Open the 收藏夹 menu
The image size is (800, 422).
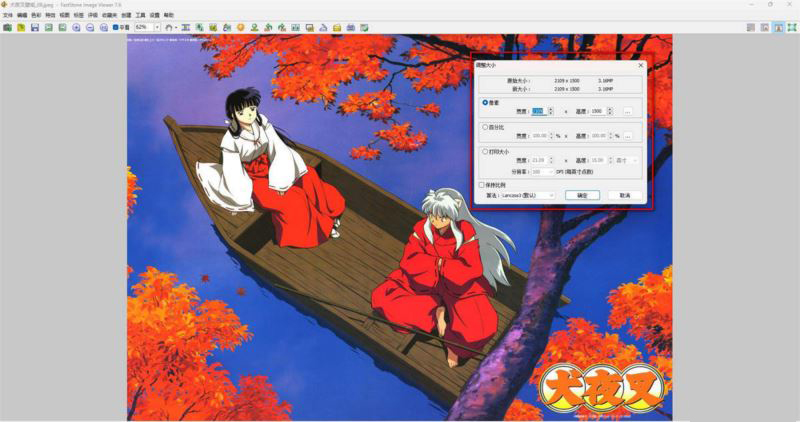click(x=109, y=15)
